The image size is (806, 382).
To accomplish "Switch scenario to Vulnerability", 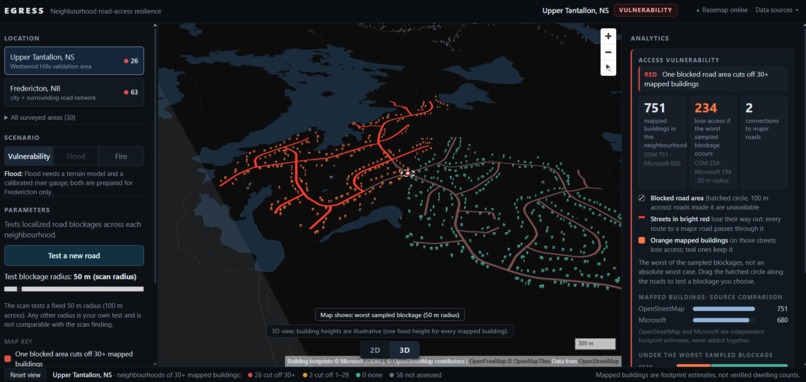I will [29, 156].
